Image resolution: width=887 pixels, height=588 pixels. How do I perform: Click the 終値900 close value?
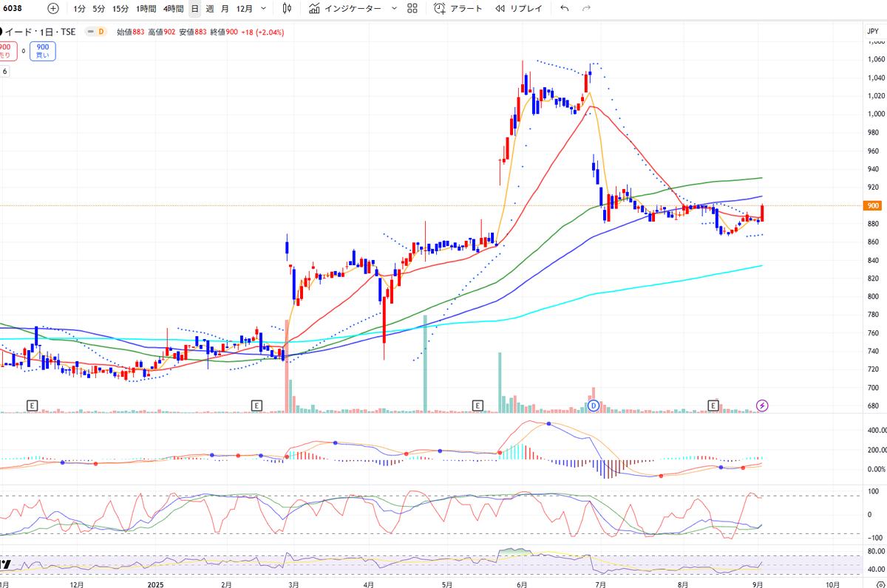click(x=224, y=32)
